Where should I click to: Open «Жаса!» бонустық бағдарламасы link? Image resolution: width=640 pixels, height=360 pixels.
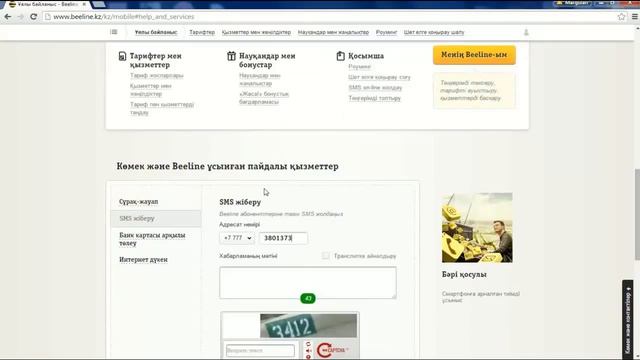[264, 98]
